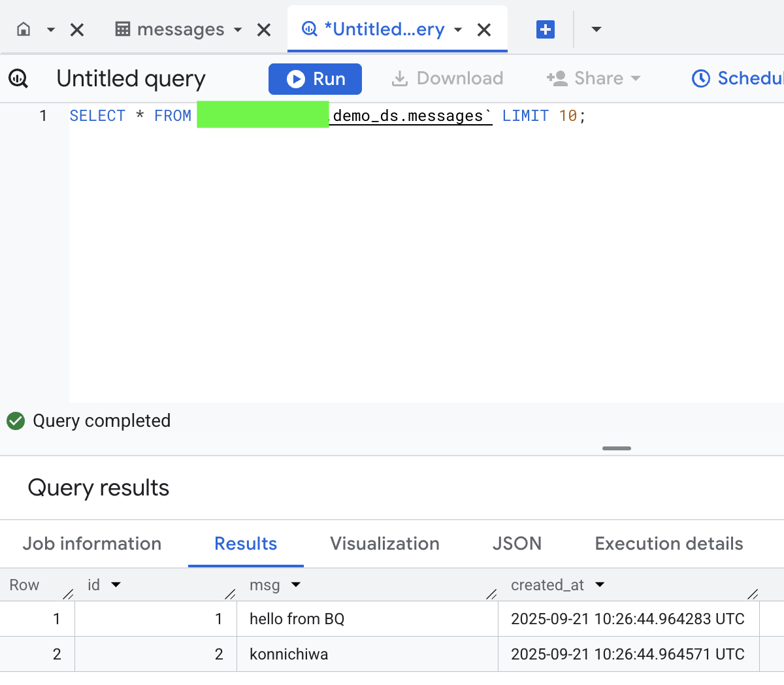Open the home tab dropdown arrow
784x685 pixels.
point(51,30)
